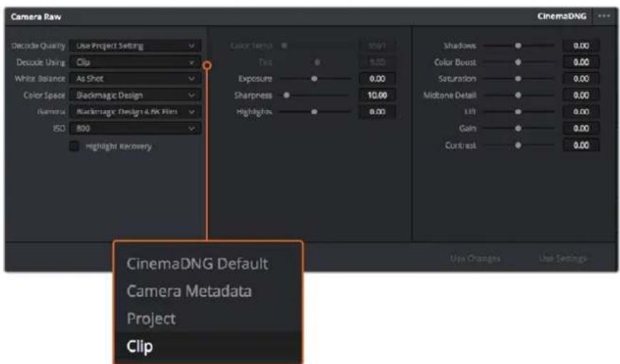
Task: Click the Sharpness value field showing 10.00
Action: tap(377, 95)
